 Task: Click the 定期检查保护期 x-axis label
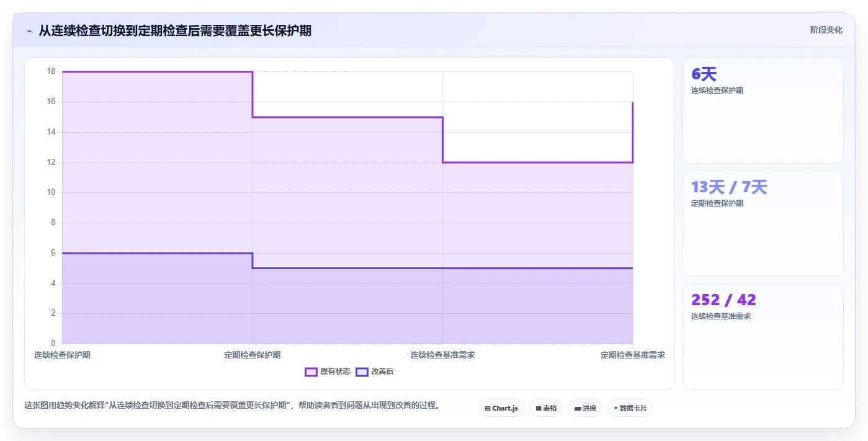tap(253, 355)
